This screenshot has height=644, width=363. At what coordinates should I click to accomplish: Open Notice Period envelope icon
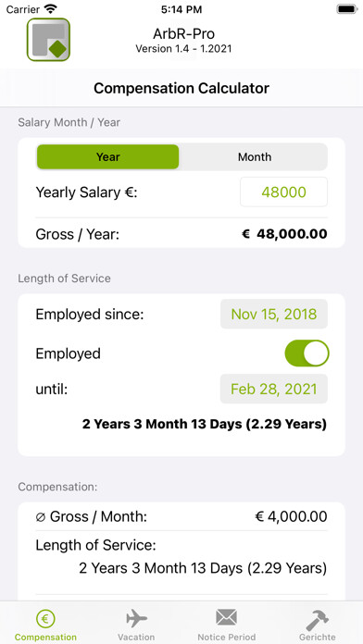pos(227,618)
